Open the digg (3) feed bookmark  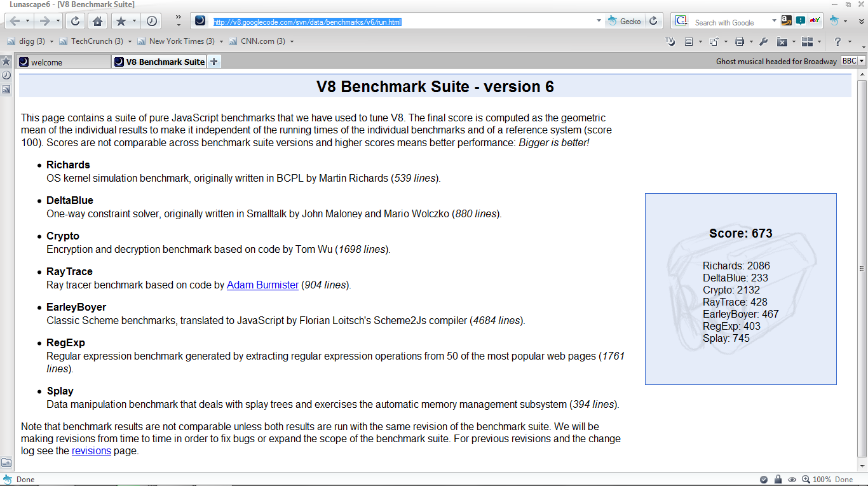[26, 41]
